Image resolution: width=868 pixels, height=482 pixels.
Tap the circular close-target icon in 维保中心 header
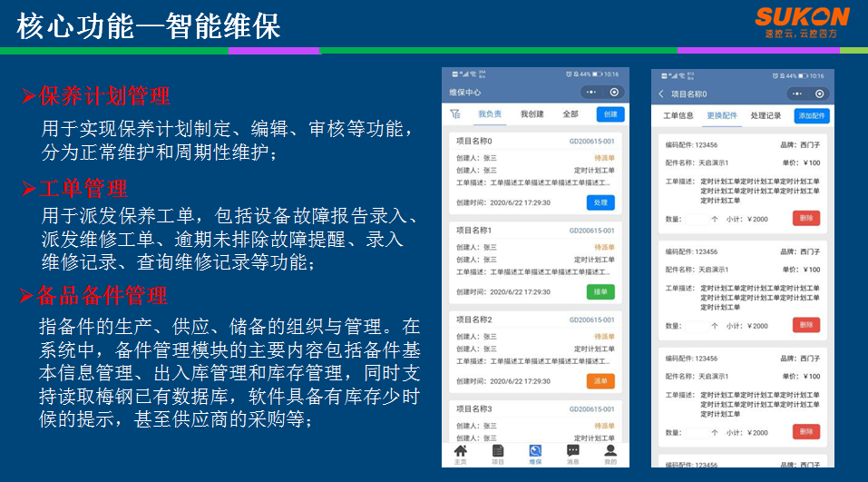click(x=614, y=93)
